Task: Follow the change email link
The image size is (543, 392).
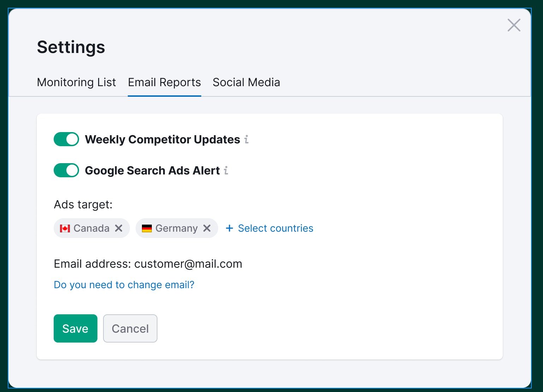Action: pyautogui.click(x=124, y=285)
